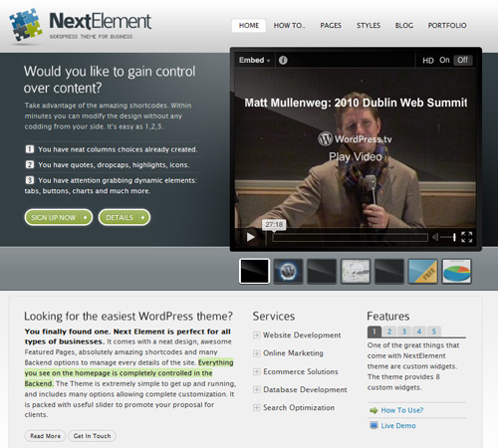Open the video info icon
Image resolution: width=498 pixels, height=448 pixels.
point(283,60)
